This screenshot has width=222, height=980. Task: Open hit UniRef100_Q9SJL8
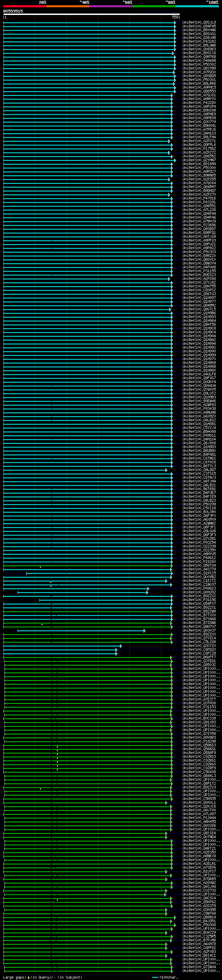(x=199, y=23)
